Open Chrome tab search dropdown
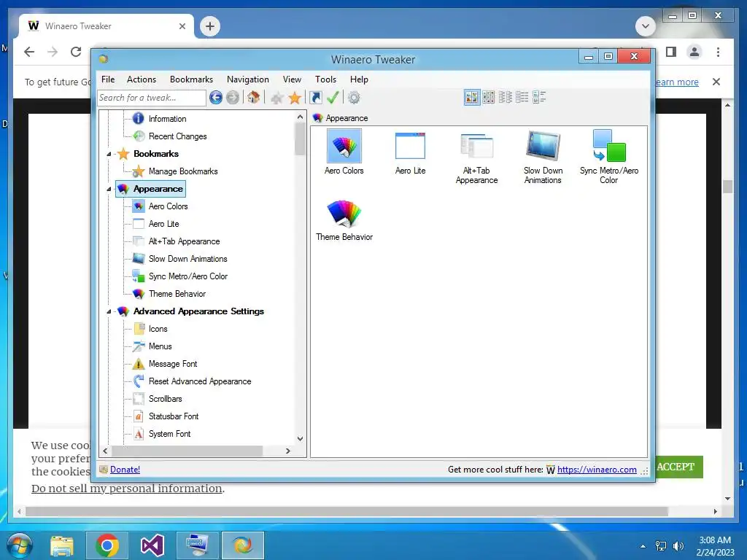Viewport: 747px width, 560px height. [x=646, y=26]
